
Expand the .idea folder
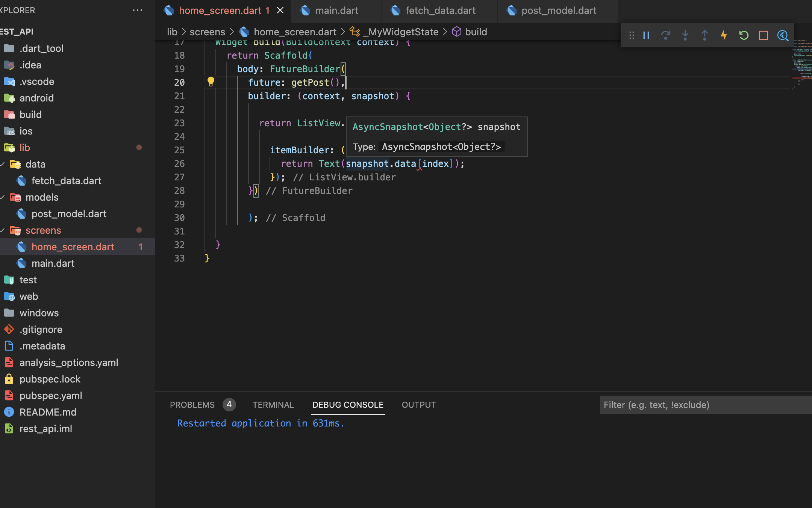click(x=77, y=65)
